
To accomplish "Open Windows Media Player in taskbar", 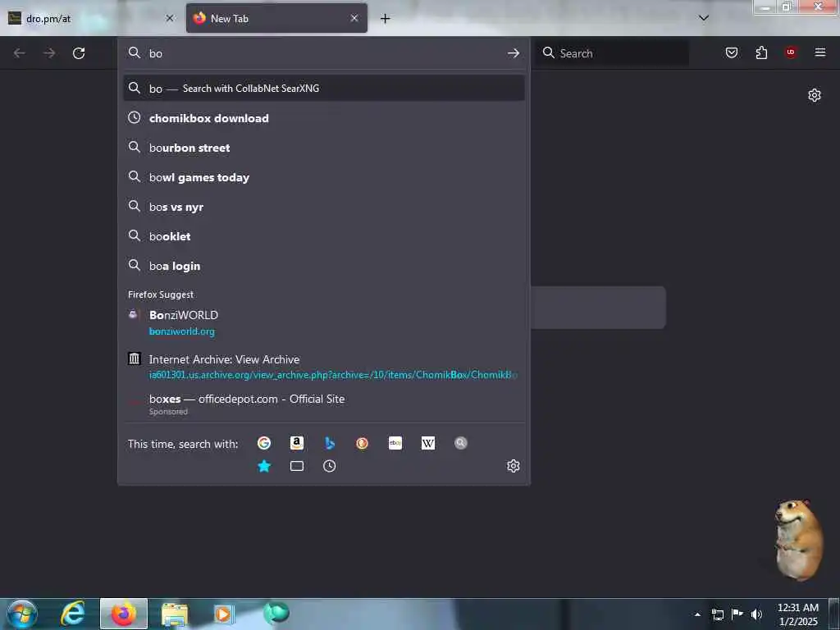I will pyautogui.click(x=224, y=614).
